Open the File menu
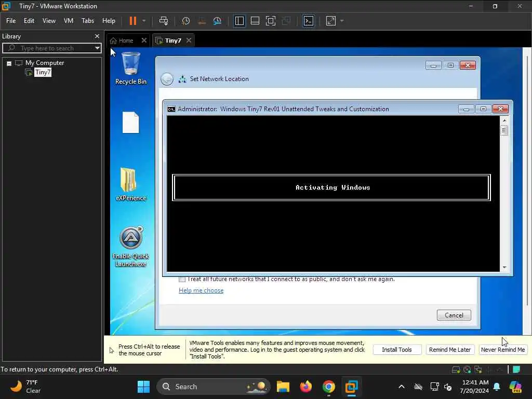The width and height of the screenshot is (532, 399). [x=11, y=21]
